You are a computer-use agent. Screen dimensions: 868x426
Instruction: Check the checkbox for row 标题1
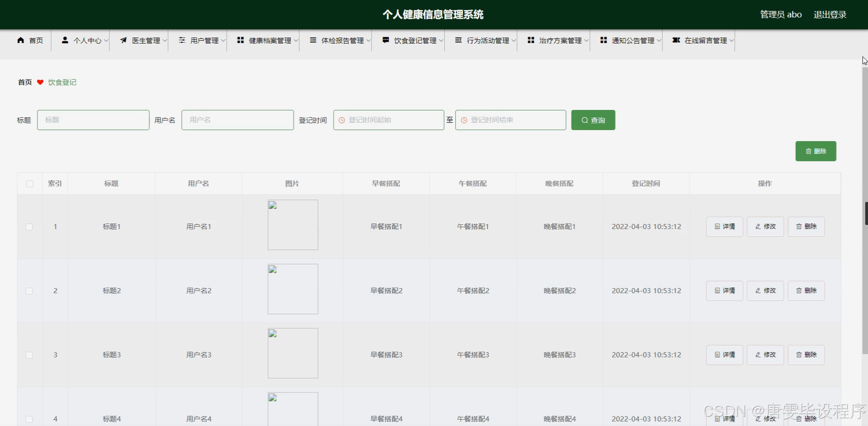pyautogui.click(x=29, y=227)
